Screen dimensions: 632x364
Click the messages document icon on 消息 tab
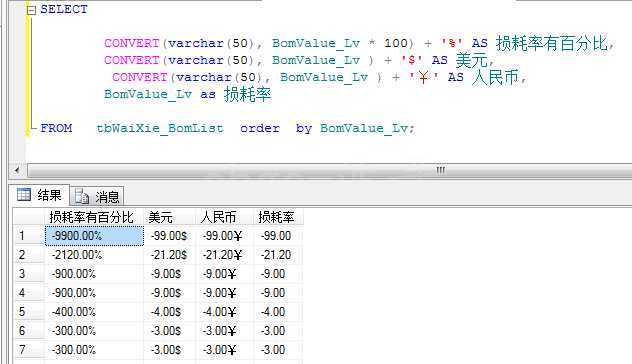pyautogui.click(x=82, y=197)
